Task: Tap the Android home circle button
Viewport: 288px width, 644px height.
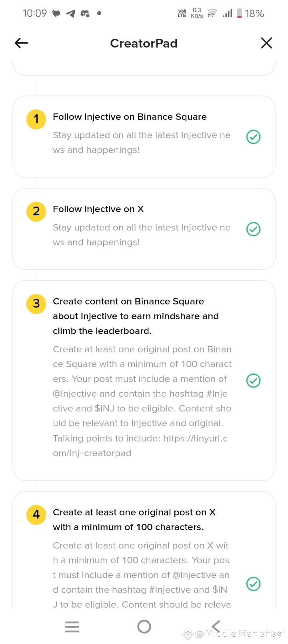Action: pos(144,626)
